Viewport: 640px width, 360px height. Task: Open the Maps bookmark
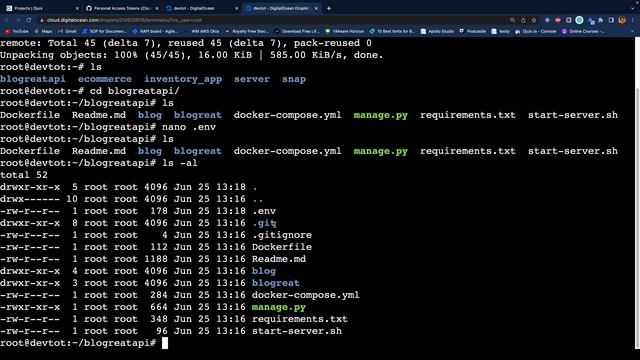click(43, 31)
